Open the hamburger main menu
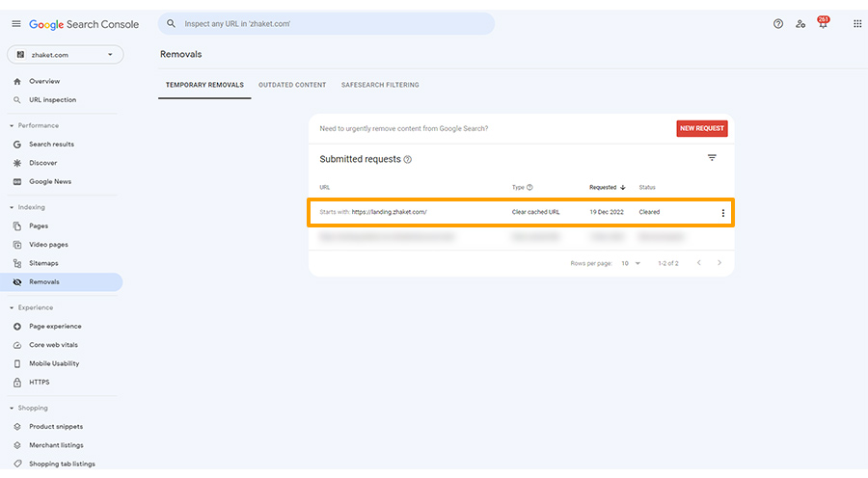This screenshot has width=868, height=478. click(16, 24)
